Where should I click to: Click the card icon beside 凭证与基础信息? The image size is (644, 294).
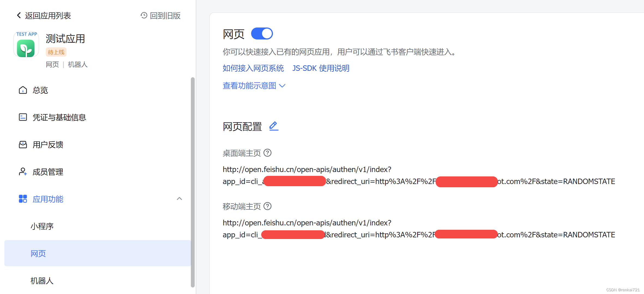(23, 117)
